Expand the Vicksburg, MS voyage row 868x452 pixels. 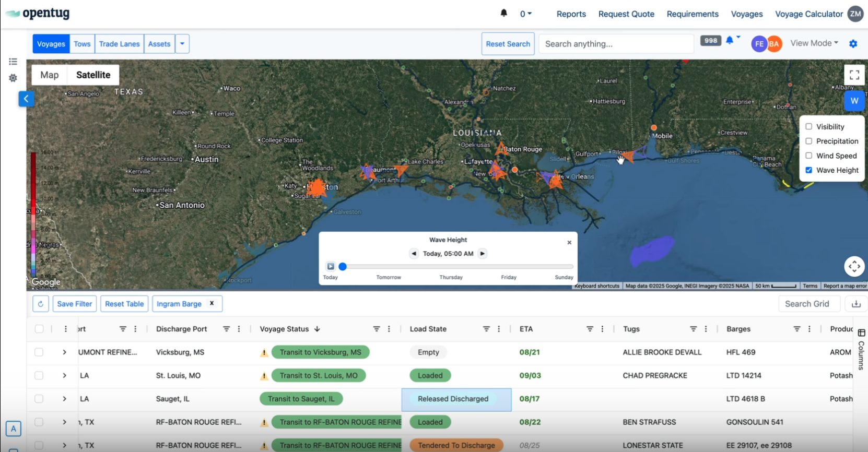coord(65,352)
